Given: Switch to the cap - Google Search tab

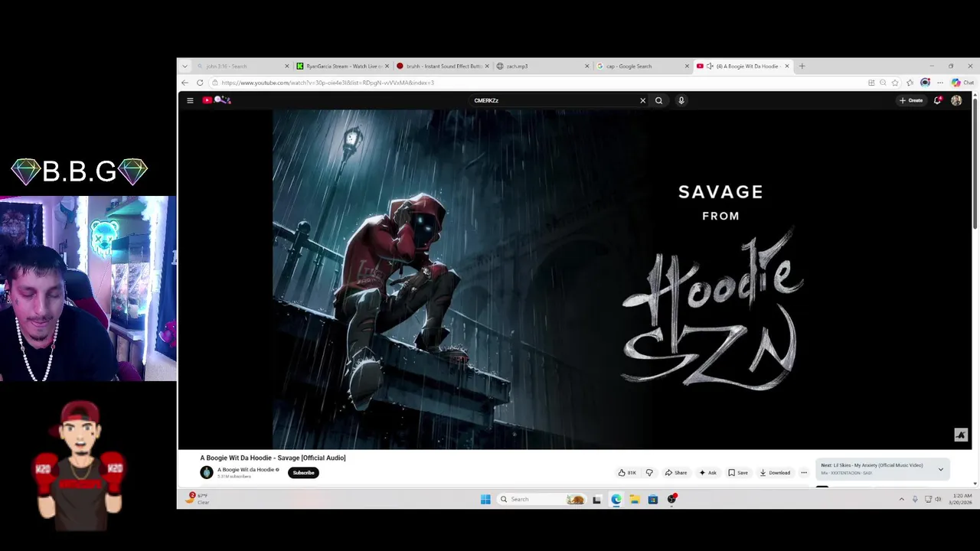Looking at the screenshot, I should coord(643,66).
